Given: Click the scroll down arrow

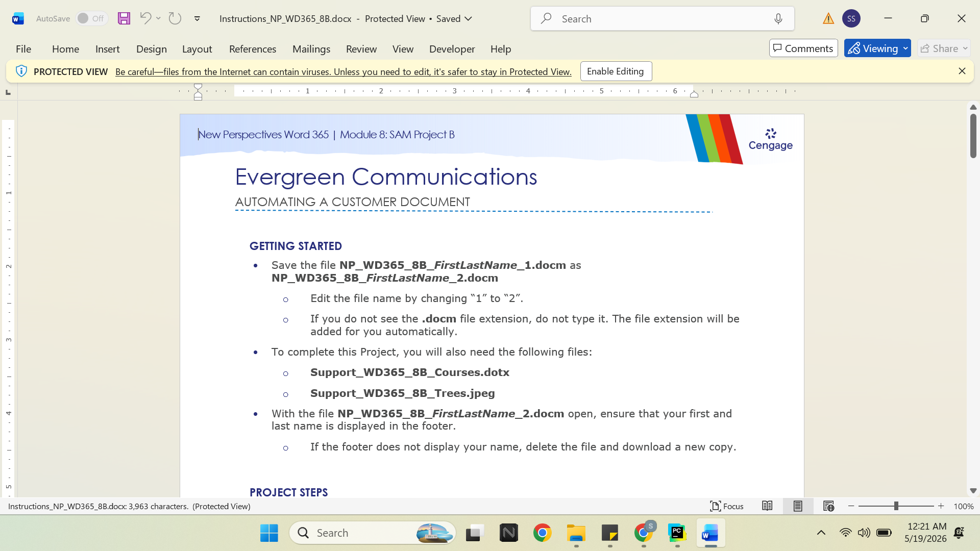Looking at the screenshot, I should pyautogui.click(x=973, y=491).
